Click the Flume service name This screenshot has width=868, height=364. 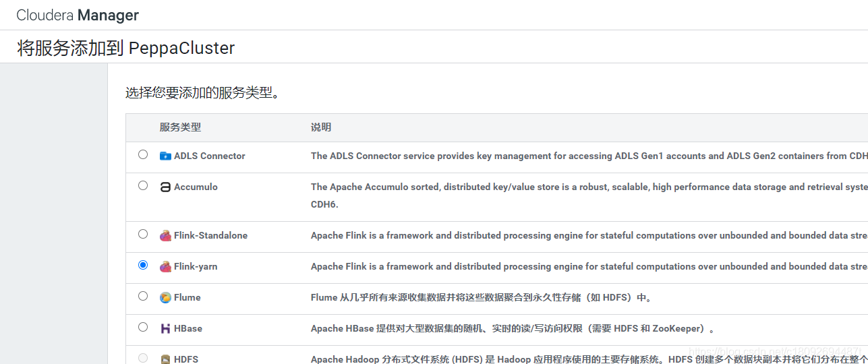[187, 297]
